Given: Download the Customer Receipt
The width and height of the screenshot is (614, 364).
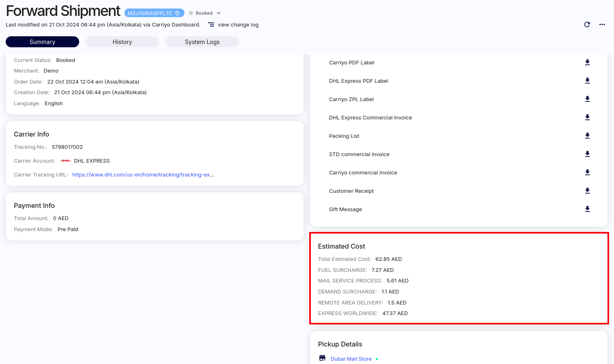Looking at the screenshot, I should click(x=587, y=191).
